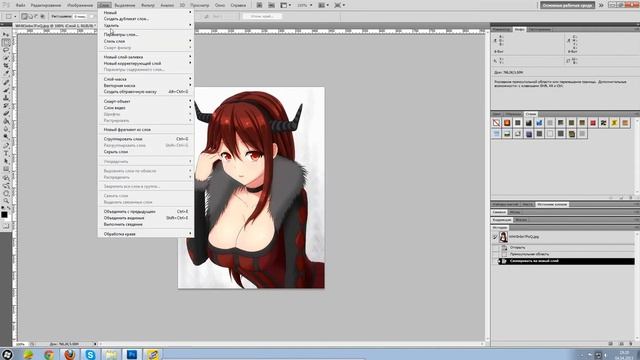Toggle history brush source box beside 'Прямоугольная область'
Screen dimensions: 640x360
click(495, 254)
